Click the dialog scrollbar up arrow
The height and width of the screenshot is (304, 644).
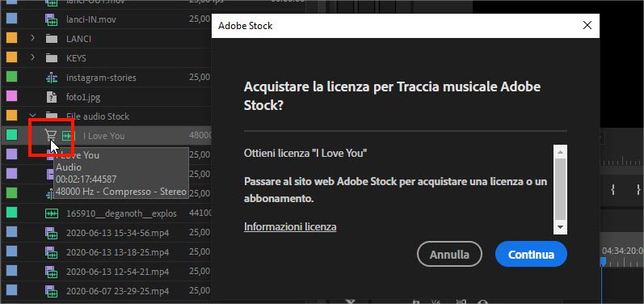click(560, 151)
